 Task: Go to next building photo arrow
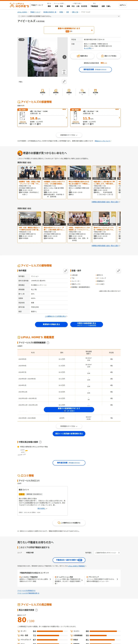64,57
